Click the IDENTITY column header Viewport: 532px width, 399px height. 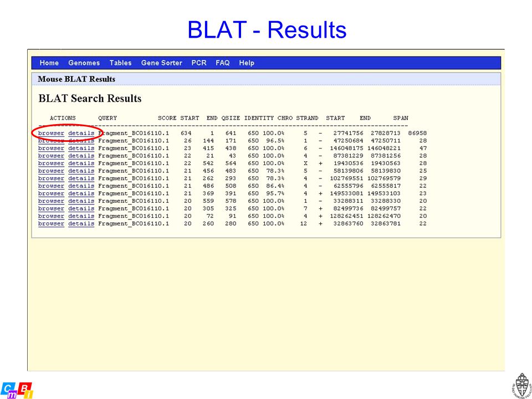pyautogui.click(x=259, y=118)
